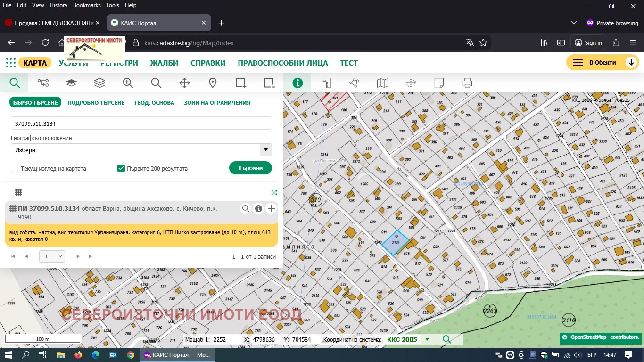Change the page number dropdown in results
Image resolution: width=644 pixels, height=362 pixels.
click(52, 256)
